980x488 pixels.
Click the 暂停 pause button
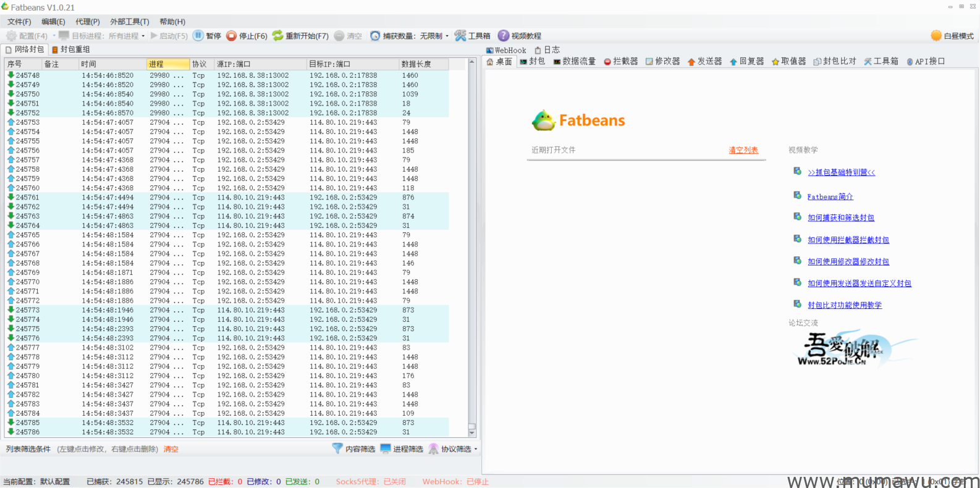click(207, 36)
